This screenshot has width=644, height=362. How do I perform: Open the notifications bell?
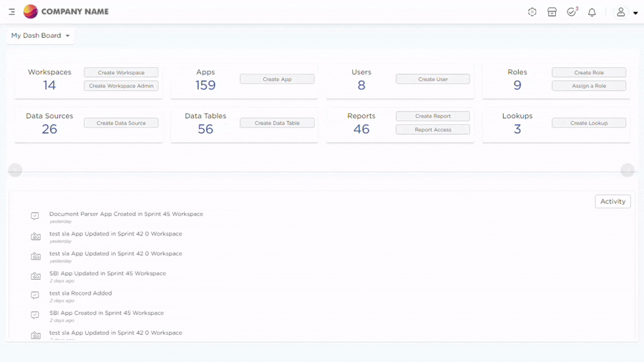coord(592,12)
